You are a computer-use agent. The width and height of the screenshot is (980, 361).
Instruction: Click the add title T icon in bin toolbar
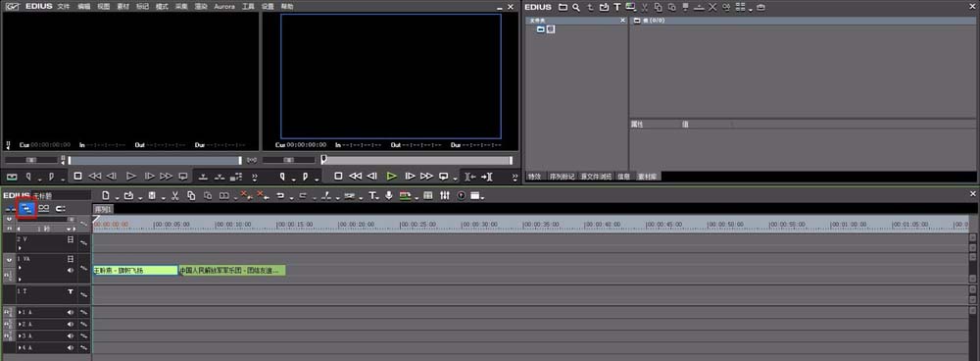tap(616, 7)
